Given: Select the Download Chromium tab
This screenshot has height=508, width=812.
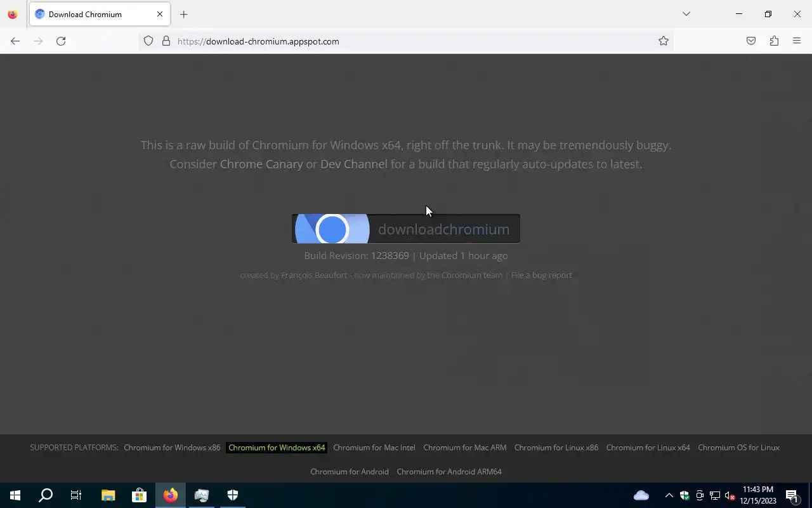Looking at the screenshot, I should tap(100, 14).
